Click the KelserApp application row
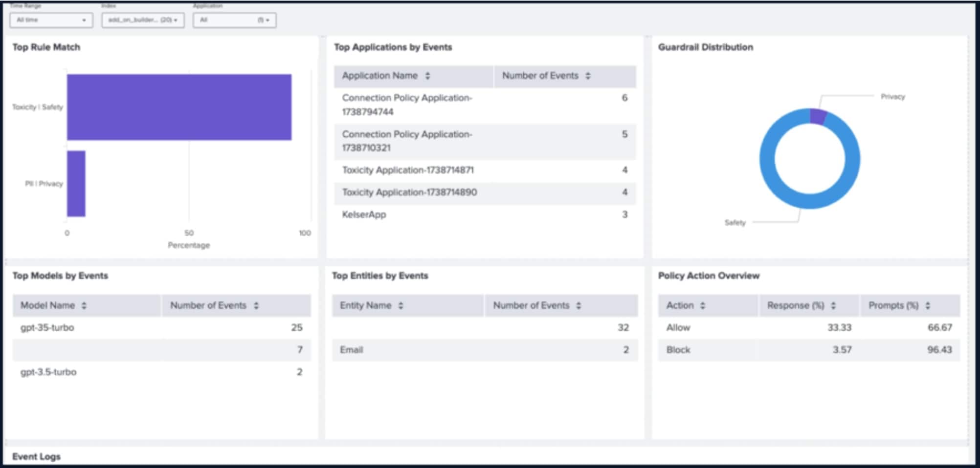 [x=364, y=214]
